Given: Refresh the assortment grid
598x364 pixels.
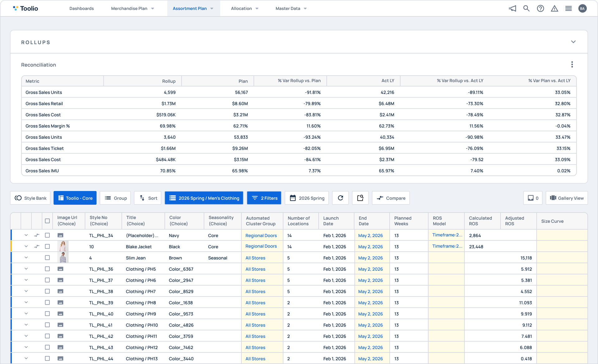Looking at the screenshot, I should pos(340,198).
